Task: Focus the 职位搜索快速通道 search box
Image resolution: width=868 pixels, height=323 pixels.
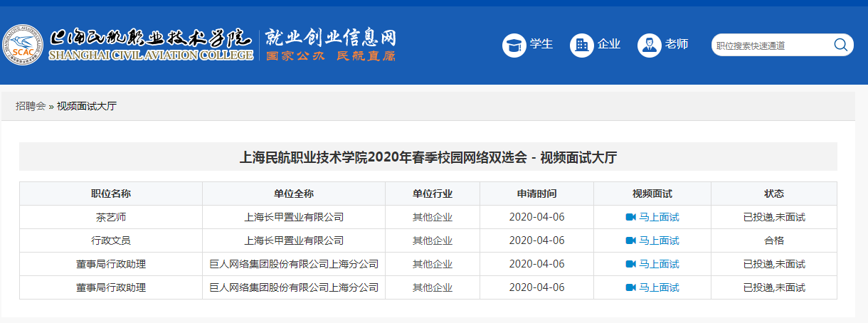Action: pyautogui.click(x=772, y=46)
